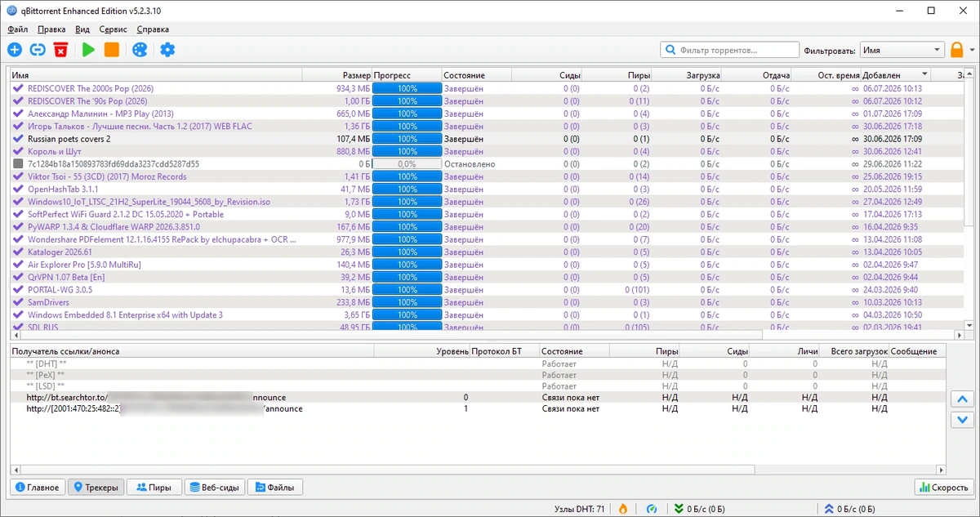980x517 pixels.
Task: Select the PyWARP 1.3.4 & Cloudflare WARP torrent
Action: (x=486, y=227)
